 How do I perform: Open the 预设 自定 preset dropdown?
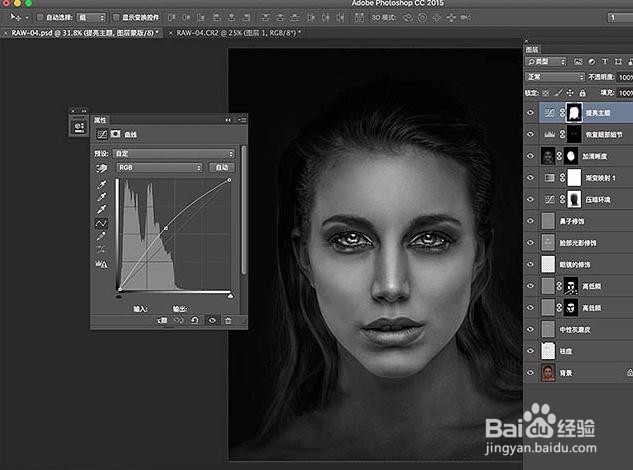(x=174, y=154)
